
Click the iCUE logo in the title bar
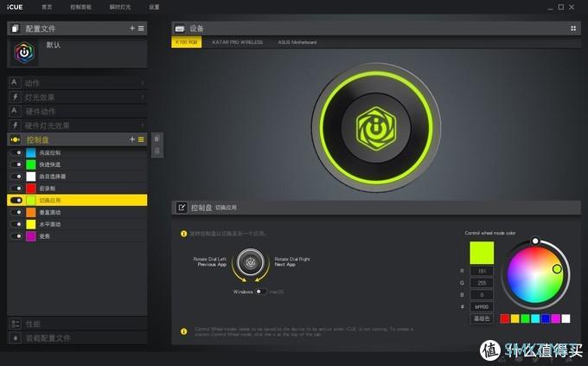point(15,7)
